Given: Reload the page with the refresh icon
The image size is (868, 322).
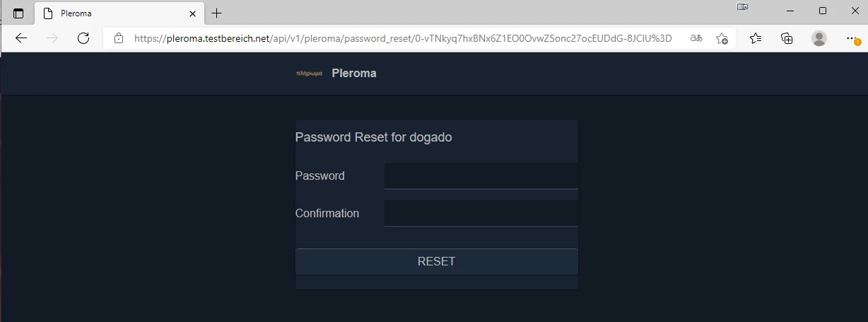Looking at the screenshot, I should [83, 38].
